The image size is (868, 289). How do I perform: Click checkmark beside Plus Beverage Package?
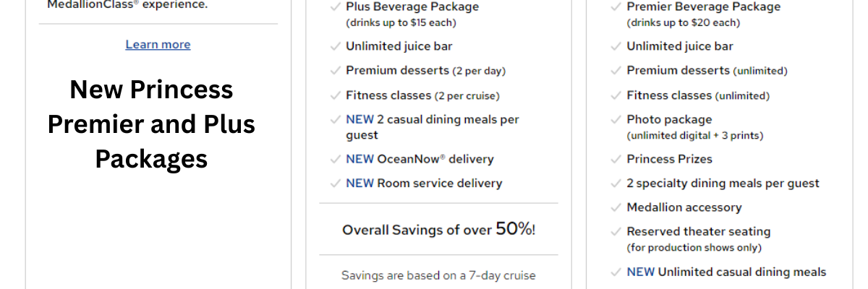point(335,7)
